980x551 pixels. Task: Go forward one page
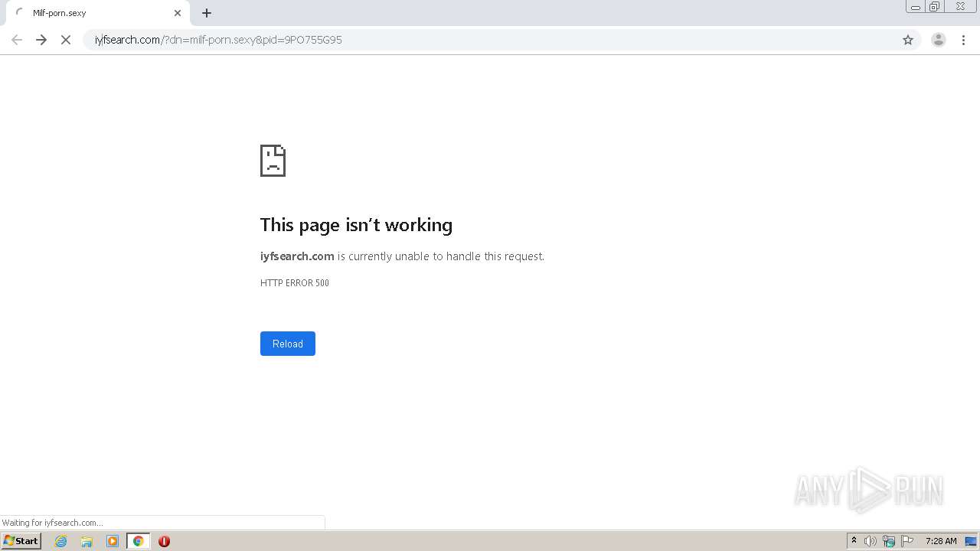click(x=41, y=40)
